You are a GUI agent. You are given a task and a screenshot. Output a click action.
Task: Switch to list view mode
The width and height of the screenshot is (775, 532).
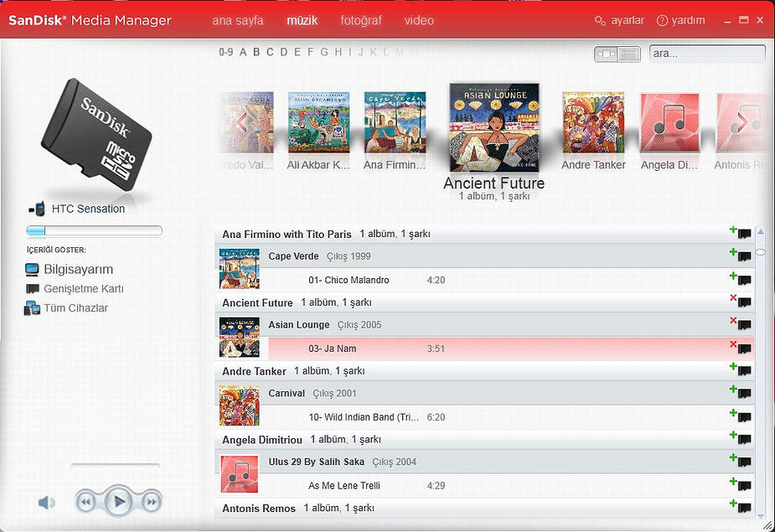click(629, 54)
